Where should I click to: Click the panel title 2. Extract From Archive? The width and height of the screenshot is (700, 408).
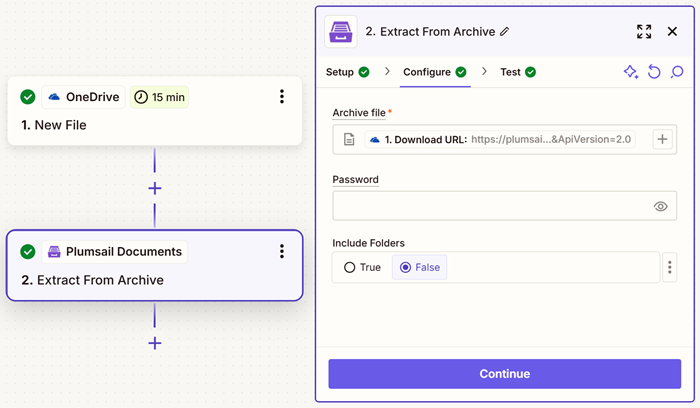pos(430,32)
